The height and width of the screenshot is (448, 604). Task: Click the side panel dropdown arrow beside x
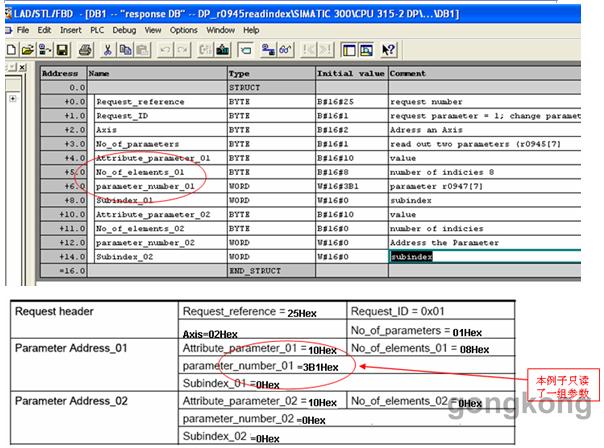(13, 67)
